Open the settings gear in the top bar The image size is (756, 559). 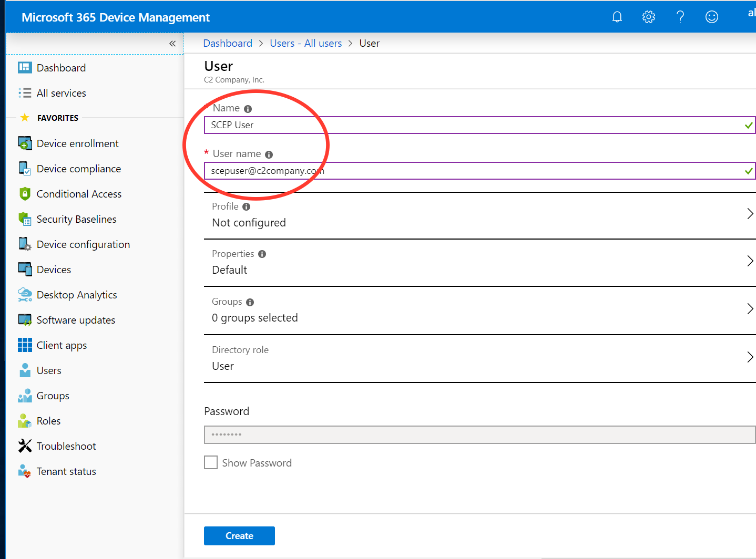[x=648, y=16]
